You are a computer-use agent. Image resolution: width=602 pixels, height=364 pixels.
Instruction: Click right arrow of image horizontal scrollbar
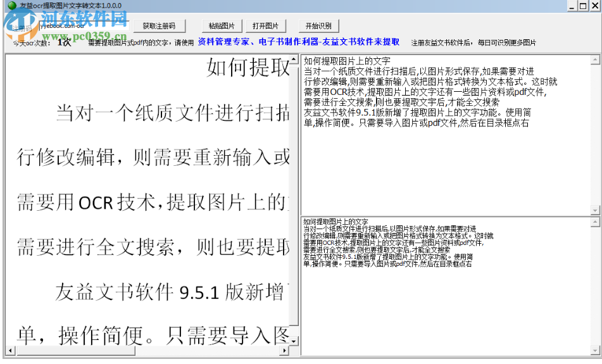pyautogui.click(x=284, y=350)
